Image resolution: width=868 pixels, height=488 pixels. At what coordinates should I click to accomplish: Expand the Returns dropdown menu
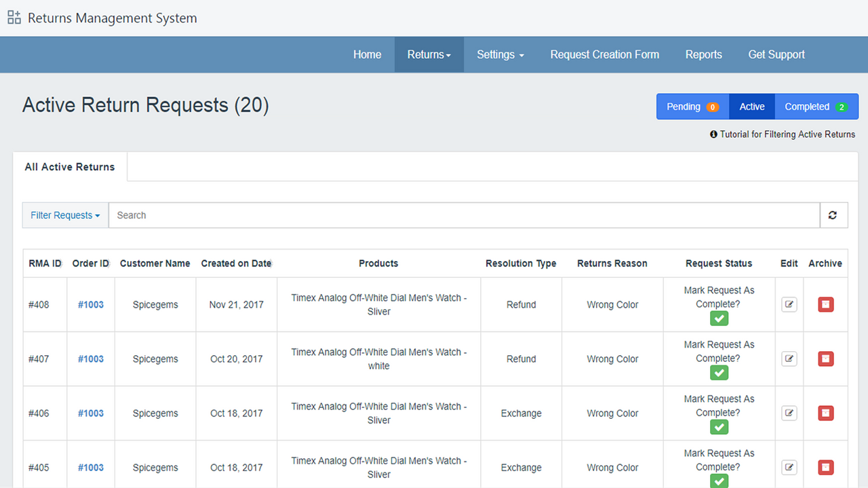(429, 54)
